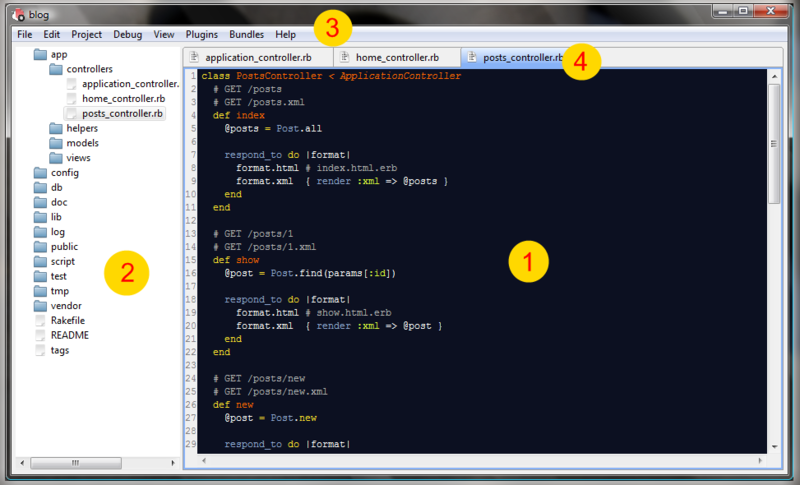Click file icon on posts_controller.rb tab
Viewport: 800px width, 485px height.
coord(472,57)
